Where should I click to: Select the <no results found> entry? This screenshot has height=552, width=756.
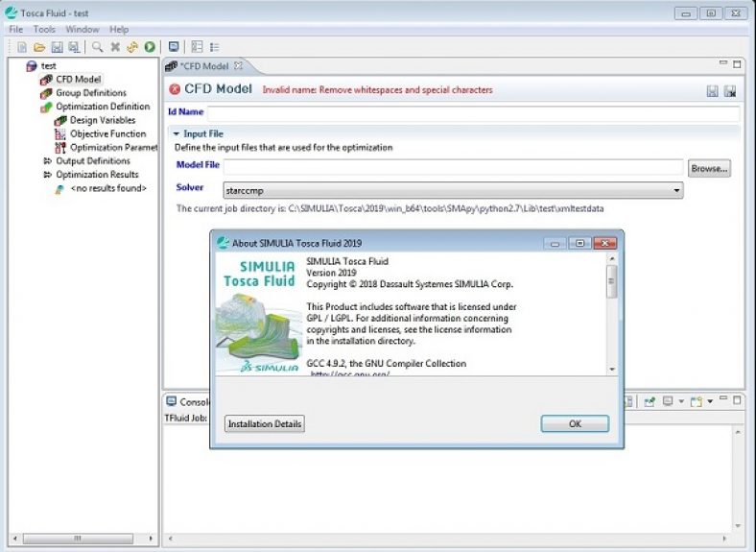coord(108,188)
